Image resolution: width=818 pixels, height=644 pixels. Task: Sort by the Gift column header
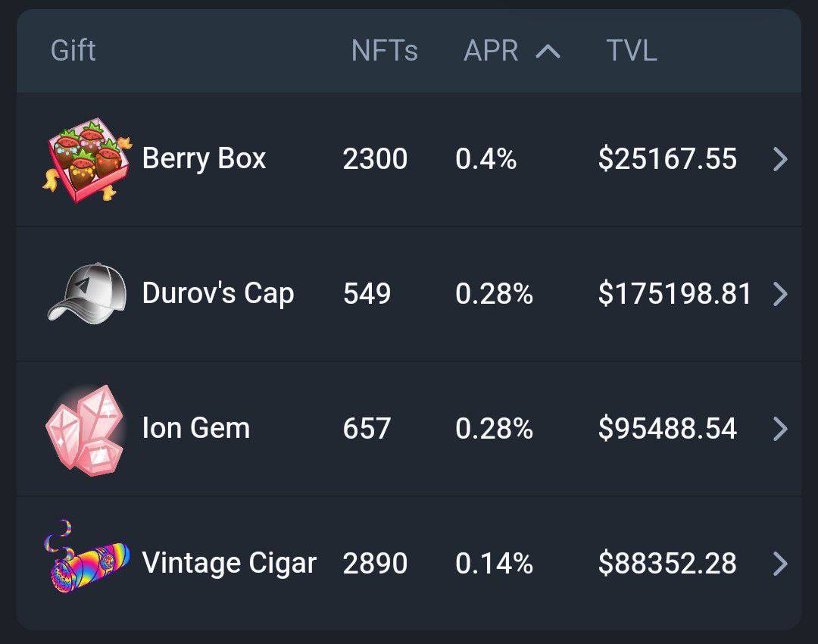pyautogui.click(x=73, y=51)
